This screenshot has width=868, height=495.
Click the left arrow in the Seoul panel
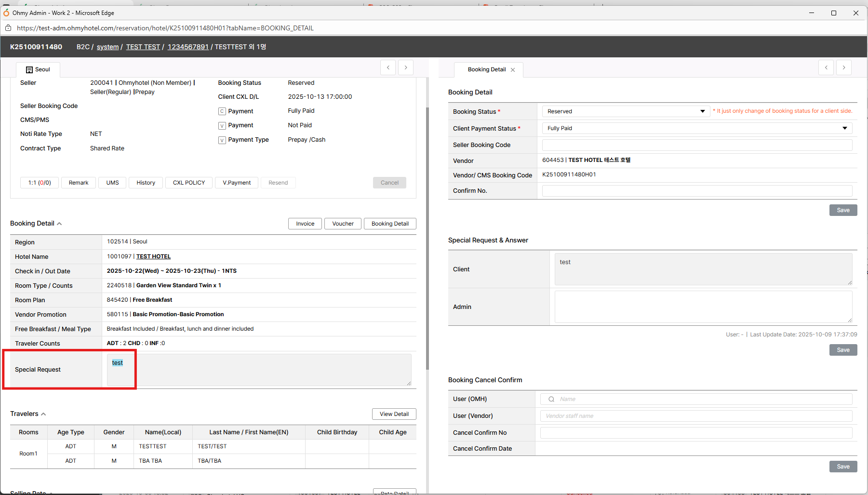tap(388, 67)
